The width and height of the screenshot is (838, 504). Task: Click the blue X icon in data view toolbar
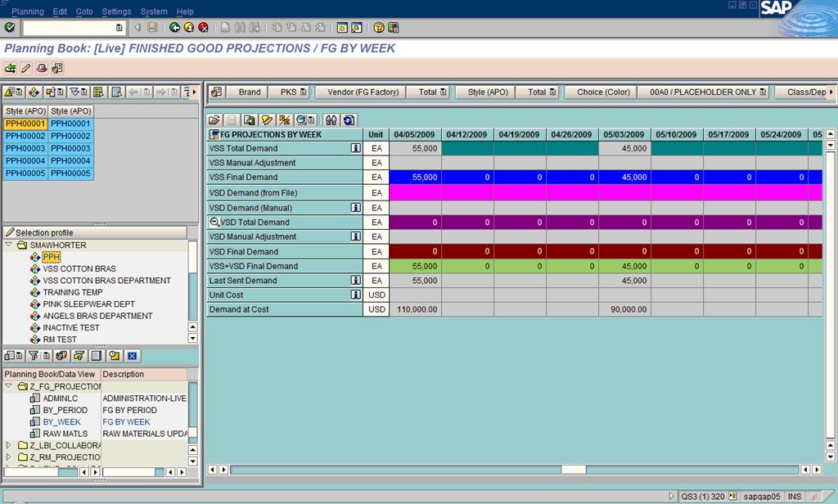133,356
